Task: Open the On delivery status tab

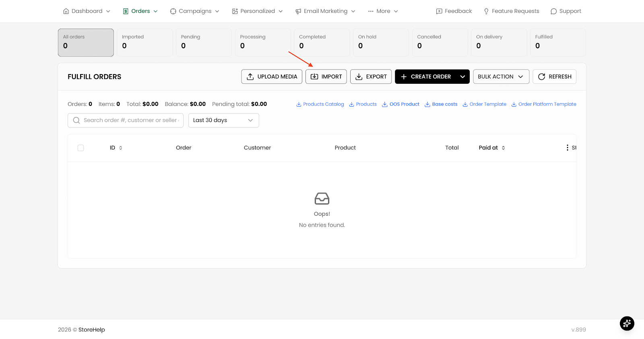Action: 499,43
